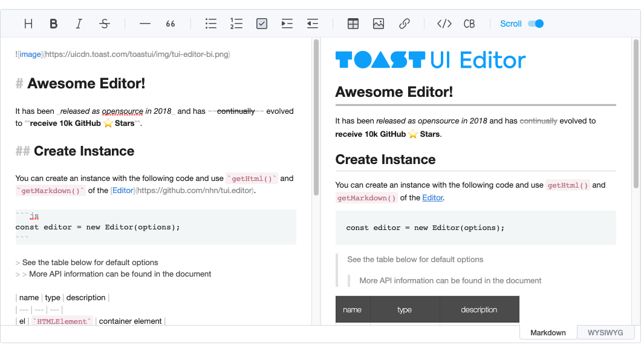The height and width of the screenshot is (345, 644).
Task: Switch to the Markdown tab
Action: coord(548,333)
